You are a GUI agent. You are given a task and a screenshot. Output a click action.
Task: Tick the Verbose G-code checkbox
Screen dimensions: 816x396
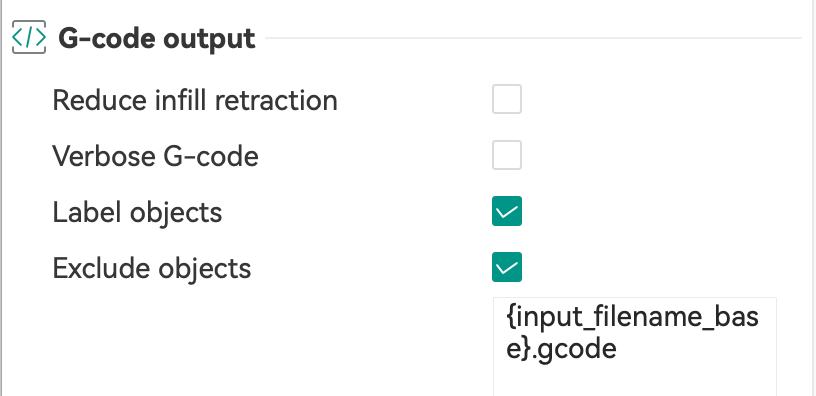[x=507, y=155]
